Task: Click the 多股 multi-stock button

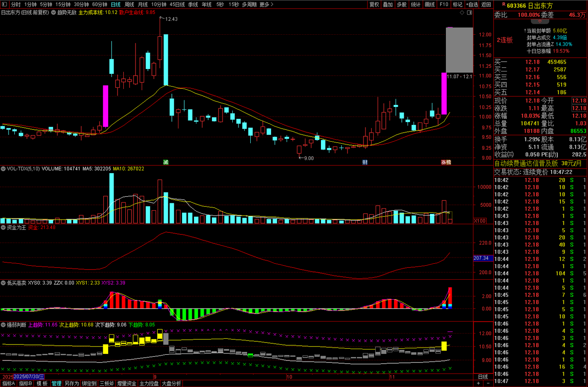Action: (402, 4)
